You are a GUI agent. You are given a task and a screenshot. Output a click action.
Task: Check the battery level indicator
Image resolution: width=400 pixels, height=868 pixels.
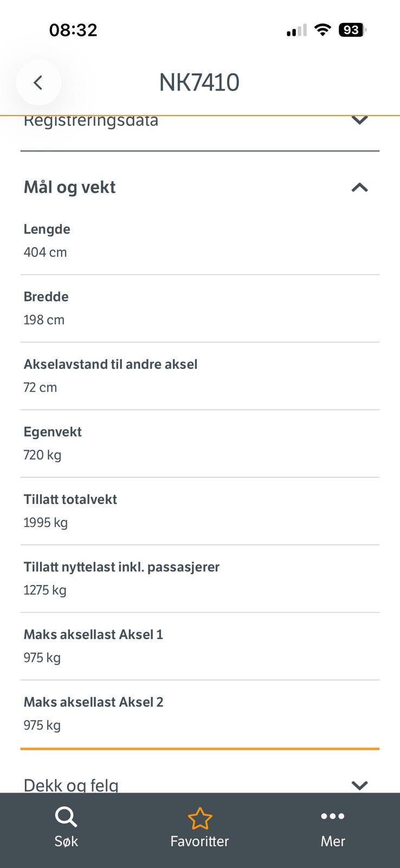[352, 30]
